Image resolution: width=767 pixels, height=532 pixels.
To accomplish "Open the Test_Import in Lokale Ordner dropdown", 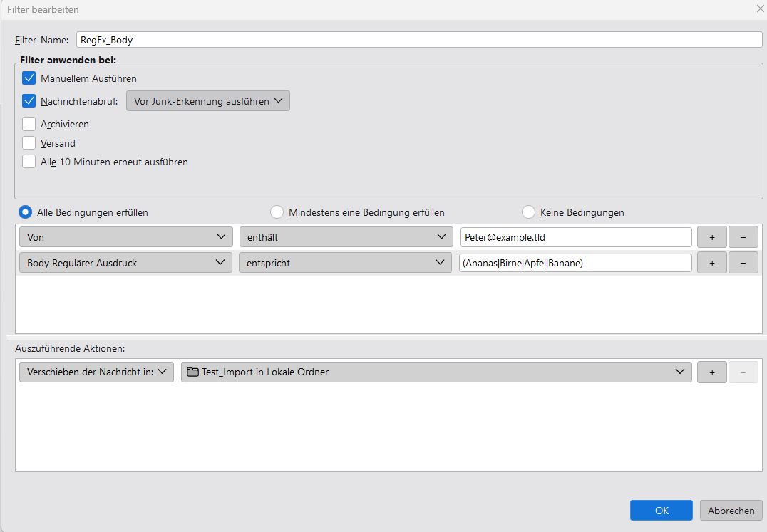I will [x=436, y=372].
